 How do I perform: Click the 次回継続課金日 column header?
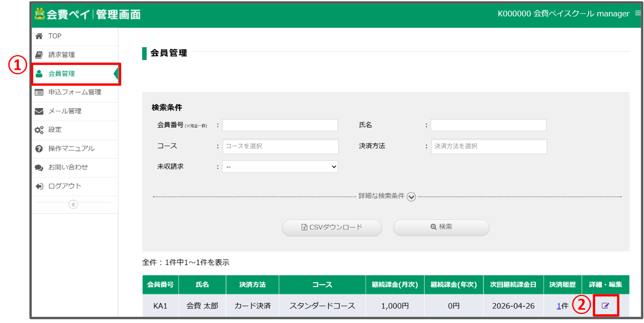coord(513,285)
